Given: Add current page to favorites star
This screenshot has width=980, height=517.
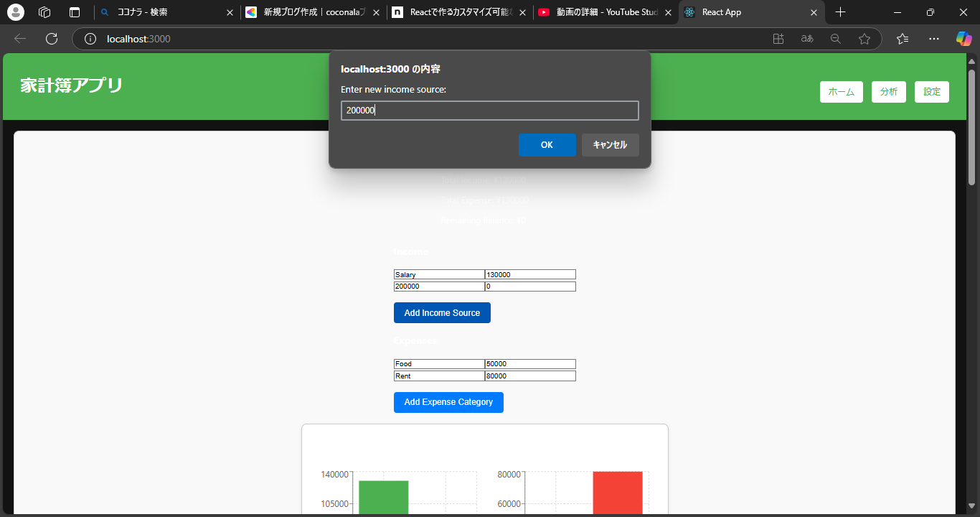Looking at the screenshot, I should click(864, 39).
